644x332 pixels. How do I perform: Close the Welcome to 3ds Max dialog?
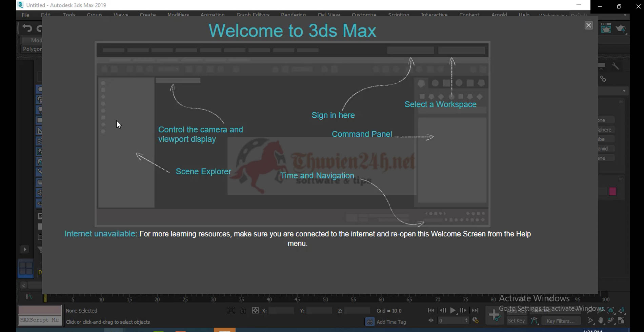coord(589,25)
